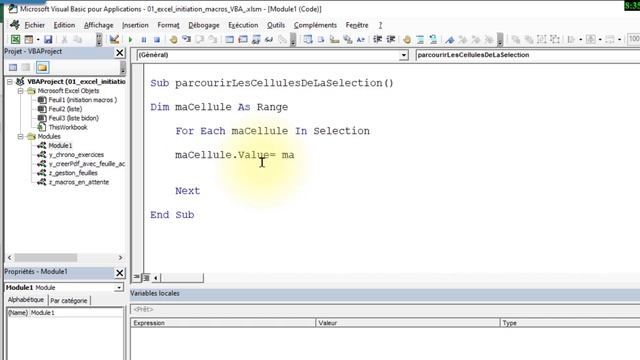Close the Propriétés - Module1 panel
The height and width of the screenshot is (360, 640).
pos(120,273)
